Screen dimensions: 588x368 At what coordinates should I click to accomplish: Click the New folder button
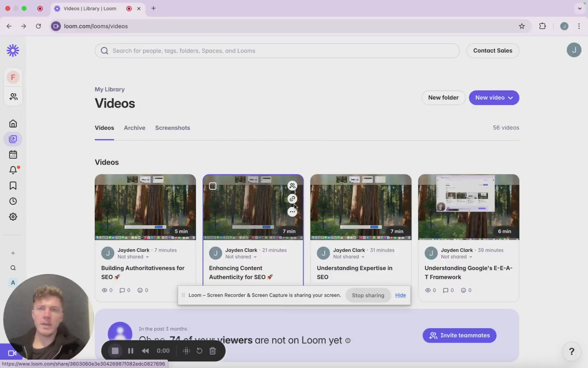[443, 98]
